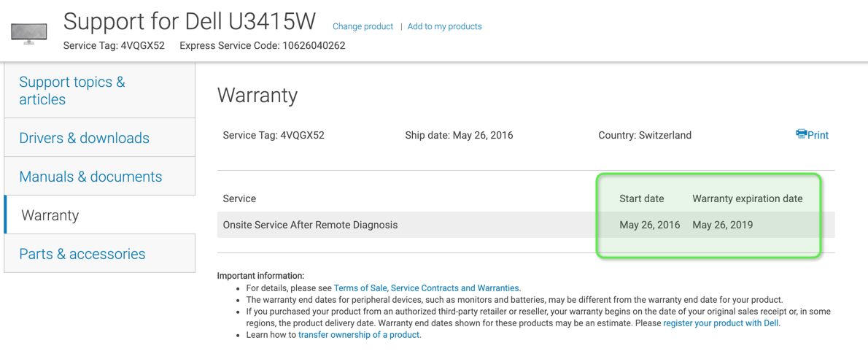Open the Terms of Sale link
Image resolution: width=868 pixels, height=351 pixels.
click(x=360, y=288)
